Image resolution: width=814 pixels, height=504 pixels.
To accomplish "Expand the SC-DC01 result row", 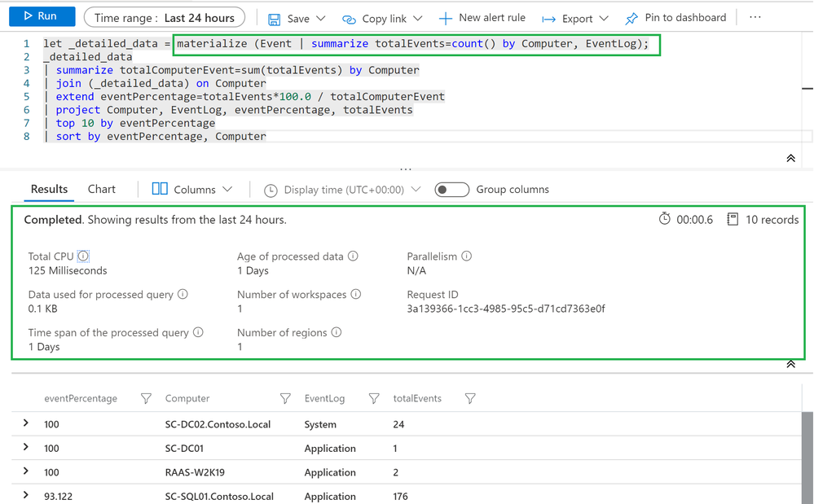I will click(26, 447).
